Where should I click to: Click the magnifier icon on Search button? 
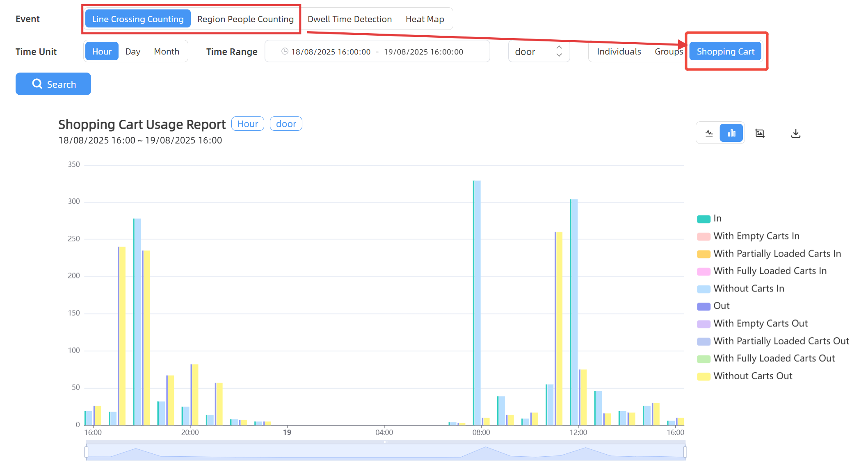37,84
